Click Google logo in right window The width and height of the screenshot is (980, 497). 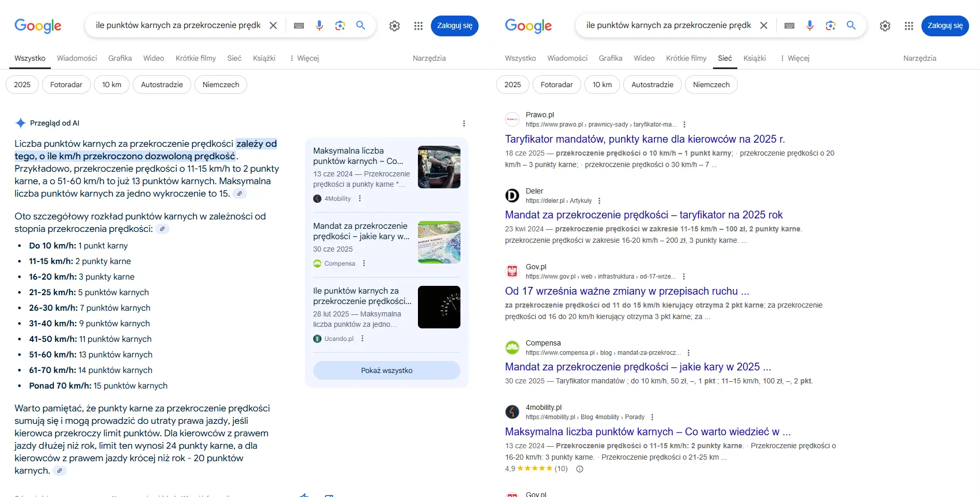click(528, 26)
